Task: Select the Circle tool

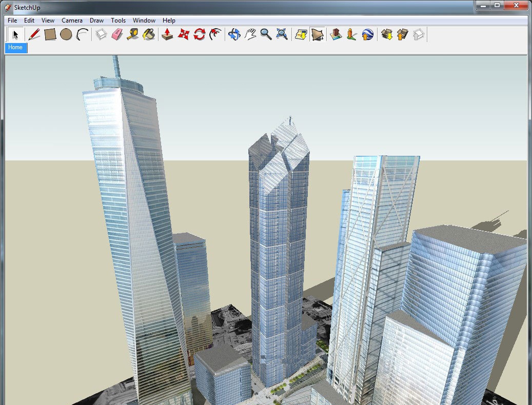Action: [66, 34]
